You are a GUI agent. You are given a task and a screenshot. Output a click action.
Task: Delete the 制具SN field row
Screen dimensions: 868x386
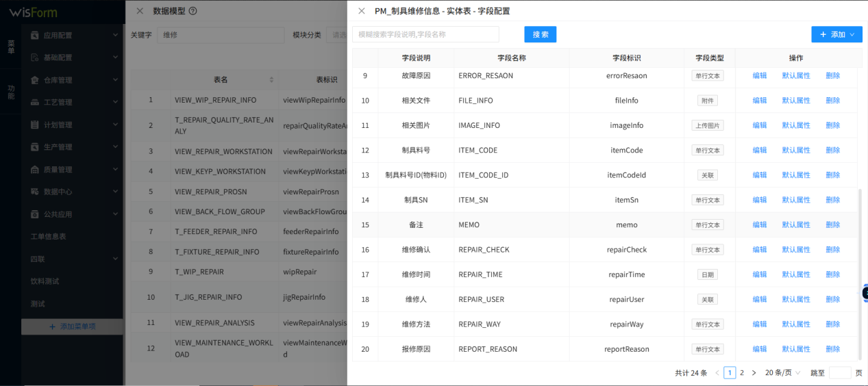(832, 200)
